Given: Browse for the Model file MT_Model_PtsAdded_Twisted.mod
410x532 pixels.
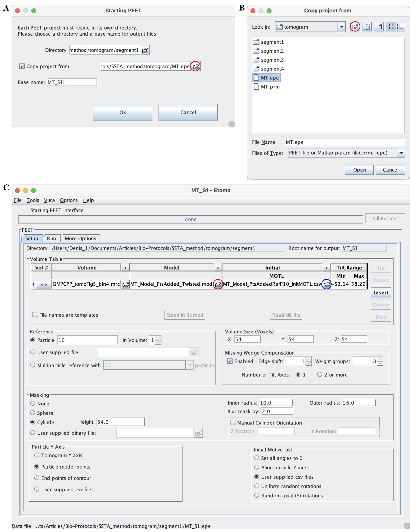Looking at the screenshot, I should click(x=218, y=284).
